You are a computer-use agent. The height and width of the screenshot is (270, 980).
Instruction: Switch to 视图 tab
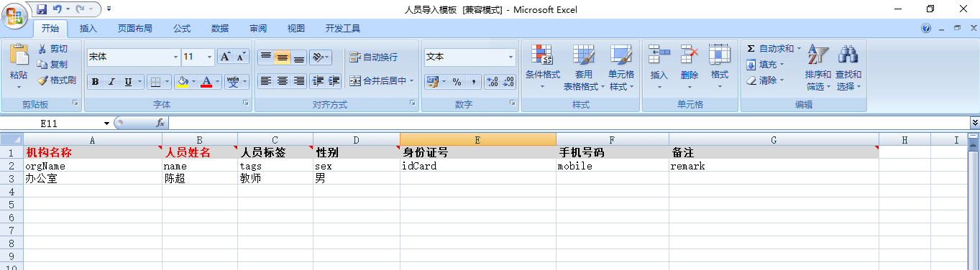pyautogui.click(x=296, y=29)
